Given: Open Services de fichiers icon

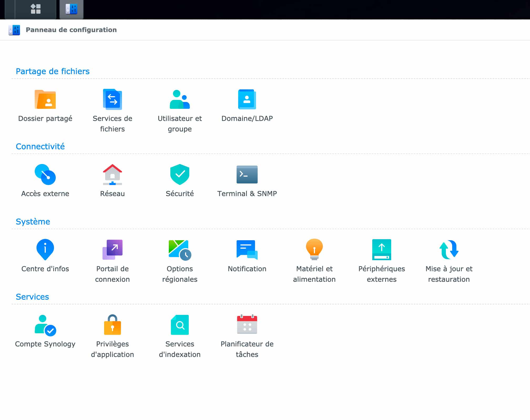Looking at the screenshot, I should tap(113, 100).
